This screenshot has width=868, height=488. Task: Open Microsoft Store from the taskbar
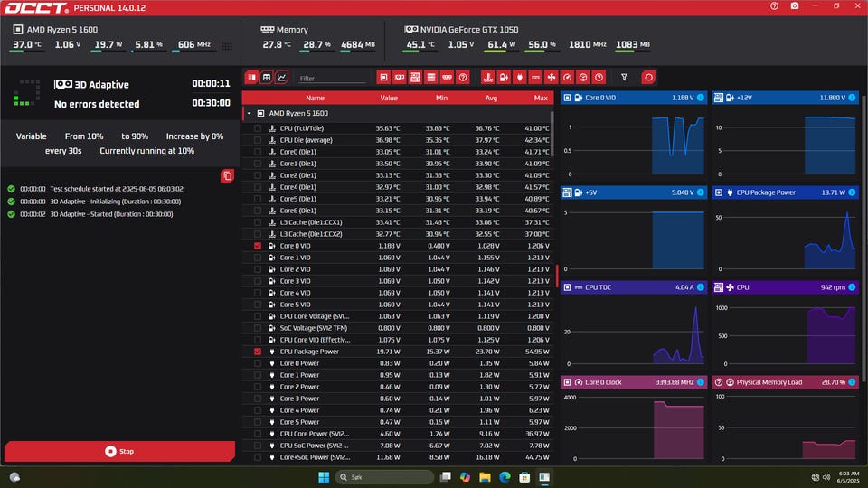click(524, 477)
